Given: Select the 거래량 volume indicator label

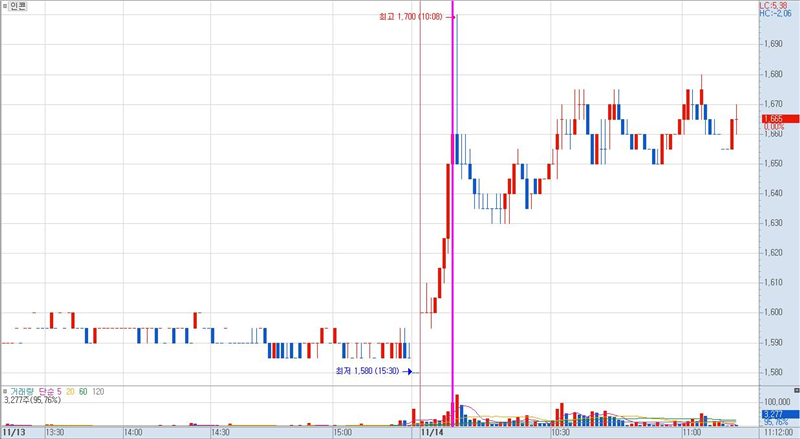Looking at the screenshot, I should (20, 390).
